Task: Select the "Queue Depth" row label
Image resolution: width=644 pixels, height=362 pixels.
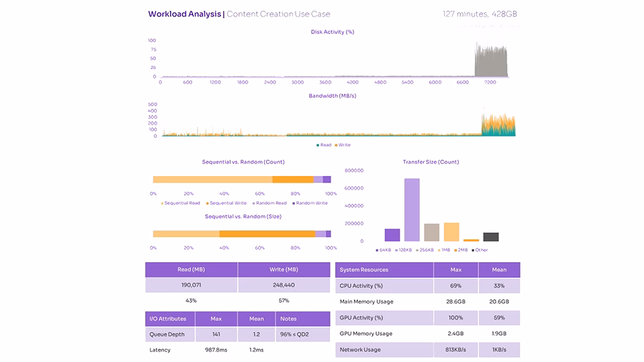Action: click(x=167, y=334)
